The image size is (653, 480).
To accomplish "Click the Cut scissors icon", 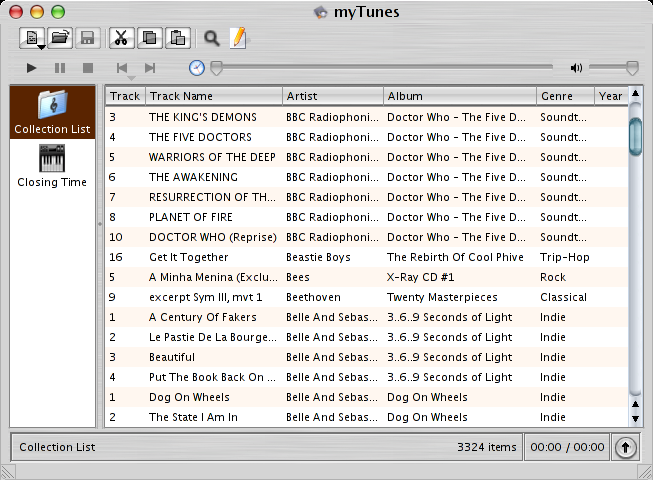I will pyautogui.click(x=121, y=38).
